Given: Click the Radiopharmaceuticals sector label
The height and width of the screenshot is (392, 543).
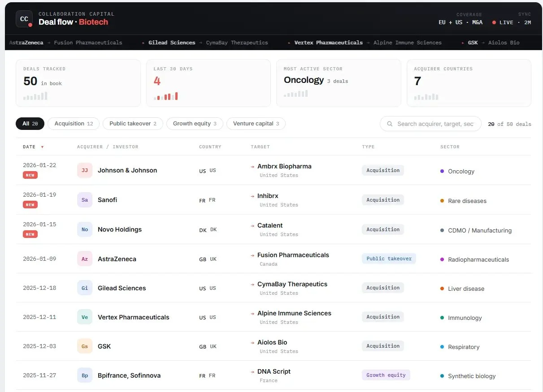Looking at the screenshot, I should point(478,259).
